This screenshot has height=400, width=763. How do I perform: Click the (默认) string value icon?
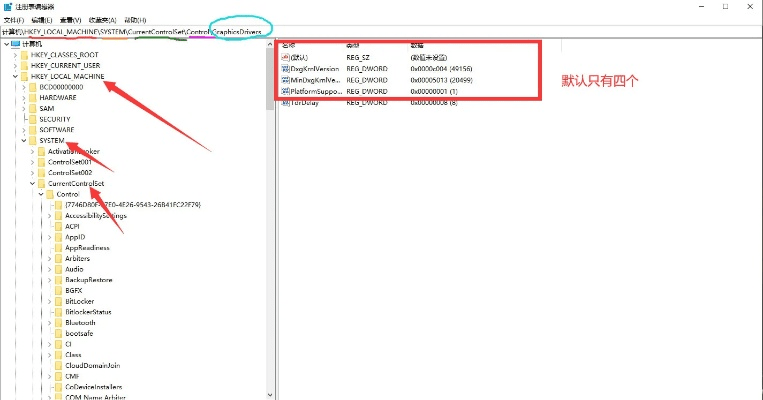click(285, 58)
